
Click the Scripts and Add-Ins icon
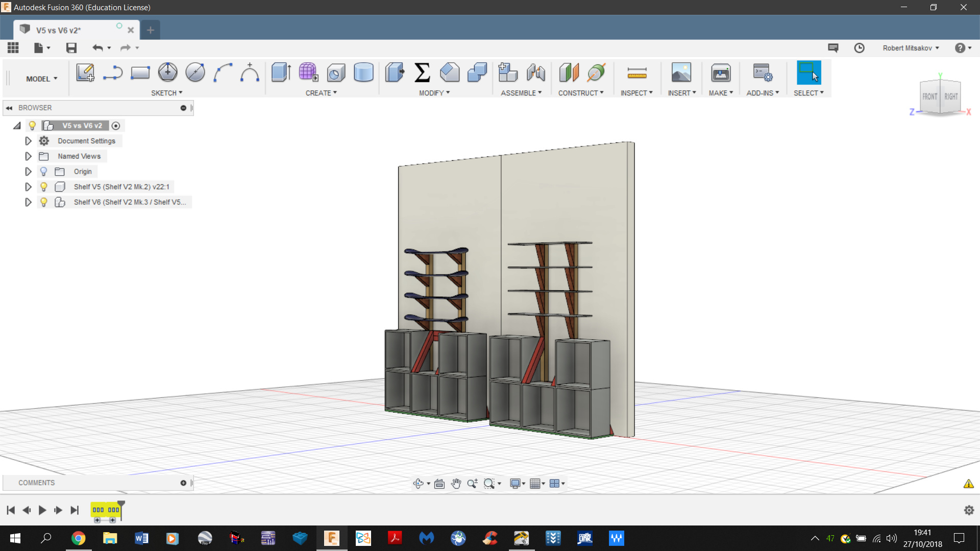(763, 72)
